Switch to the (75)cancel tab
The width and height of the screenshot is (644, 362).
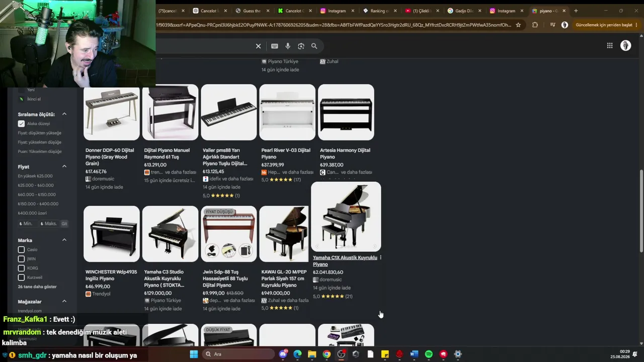click(x=172, y=11)
